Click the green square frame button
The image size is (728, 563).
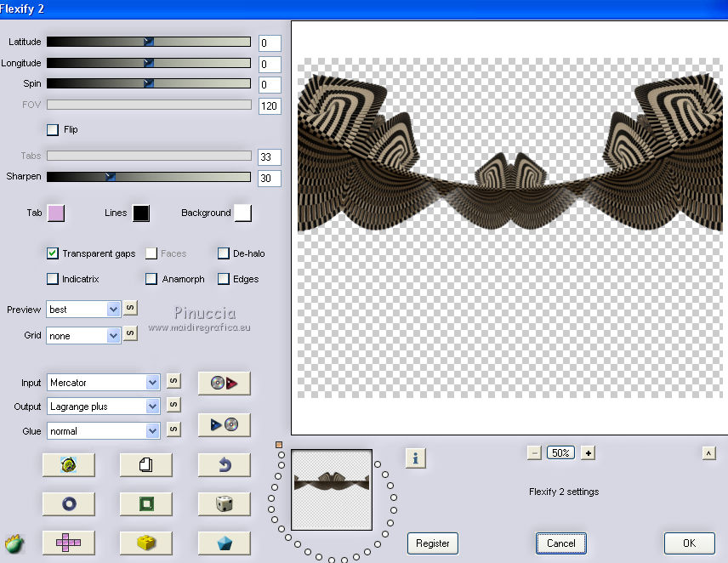(x=145, y=503)
